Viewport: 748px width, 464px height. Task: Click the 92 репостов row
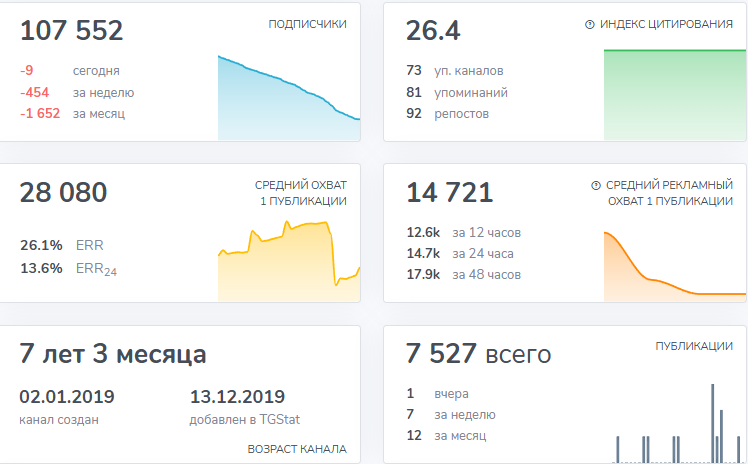(x=447, y=113)
